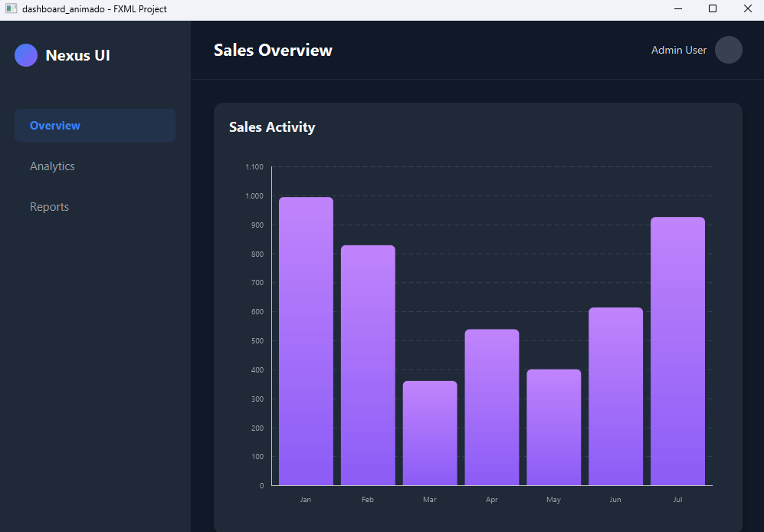
Task: Select the May bar in the chart
Action: coord(553,429)
